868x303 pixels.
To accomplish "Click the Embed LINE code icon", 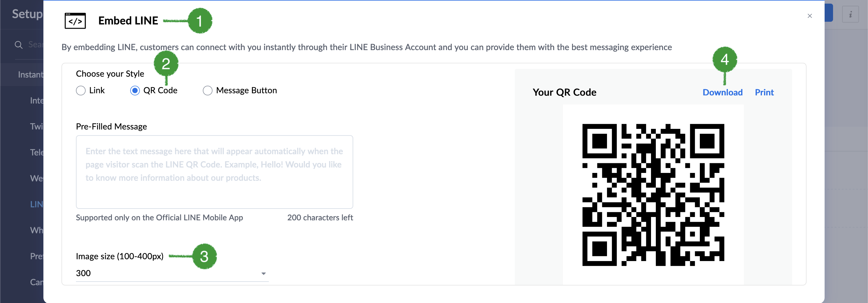I will (75, 21).
